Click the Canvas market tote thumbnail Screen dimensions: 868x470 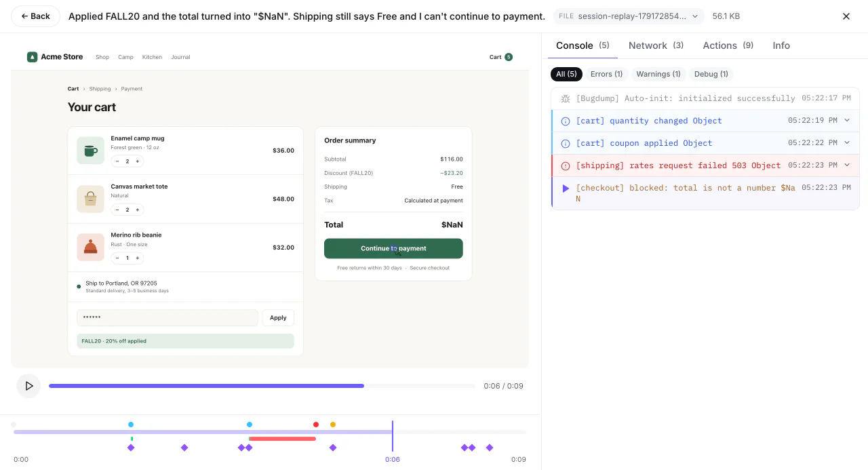(90, 199)
